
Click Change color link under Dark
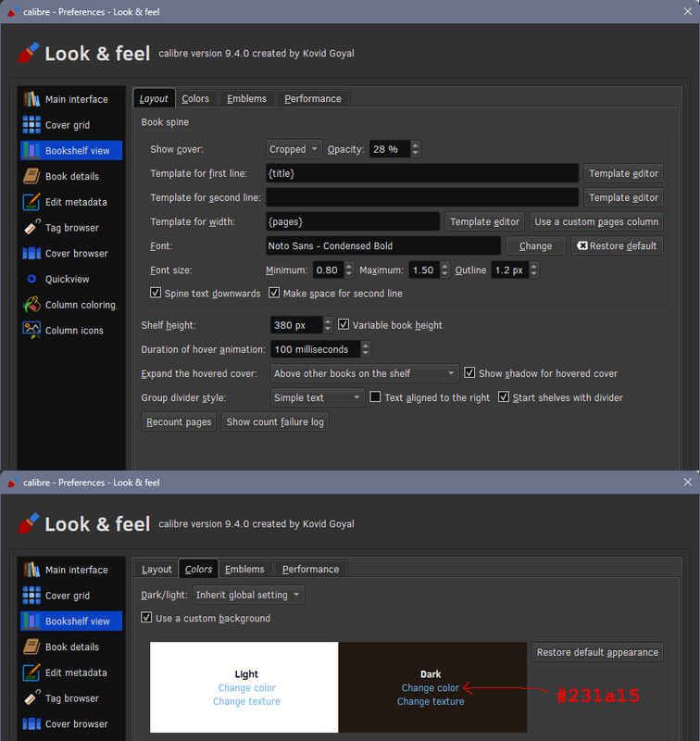(x=430, y=687)
